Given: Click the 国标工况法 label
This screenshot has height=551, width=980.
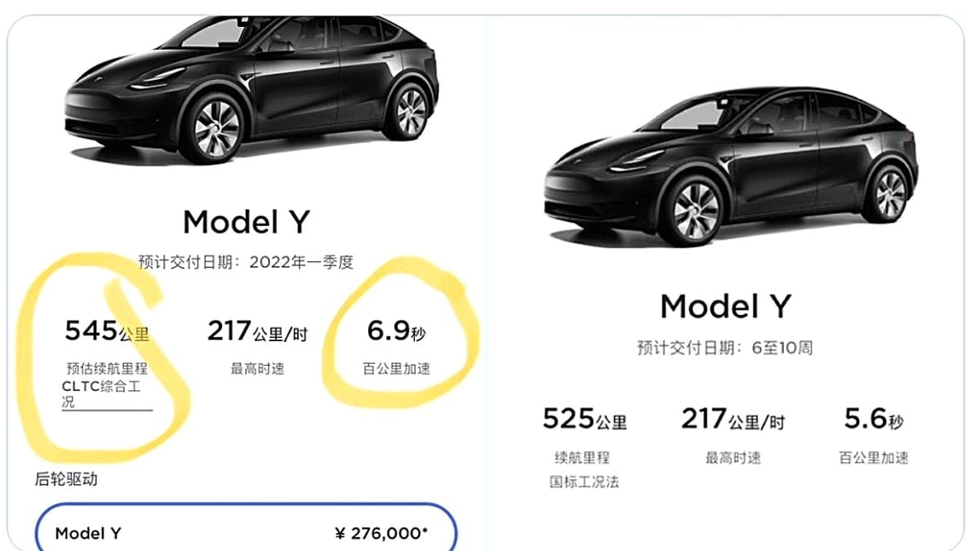Looking at the screenshot, I should tap(584, 482).
